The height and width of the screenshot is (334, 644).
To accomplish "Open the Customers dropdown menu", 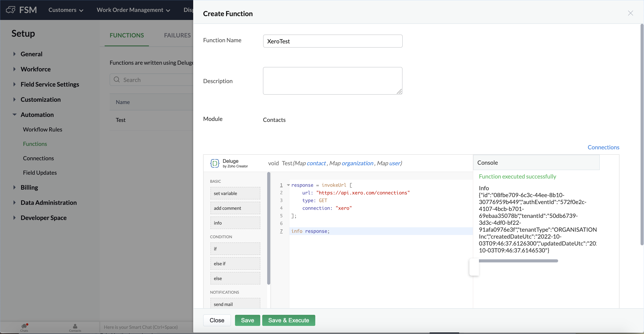I will click(x=66, y=10).
